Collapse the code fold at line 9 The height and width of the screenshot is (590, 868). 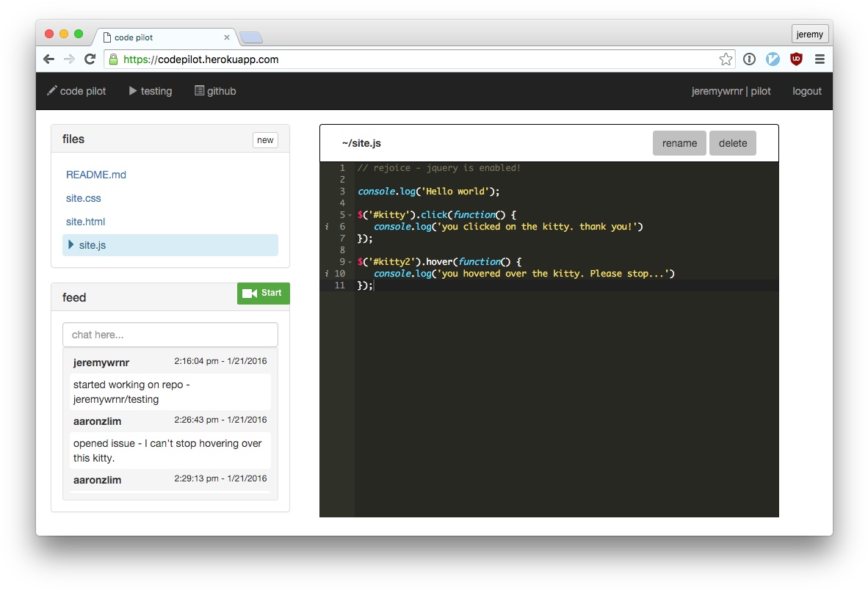[x=351, y=261]
